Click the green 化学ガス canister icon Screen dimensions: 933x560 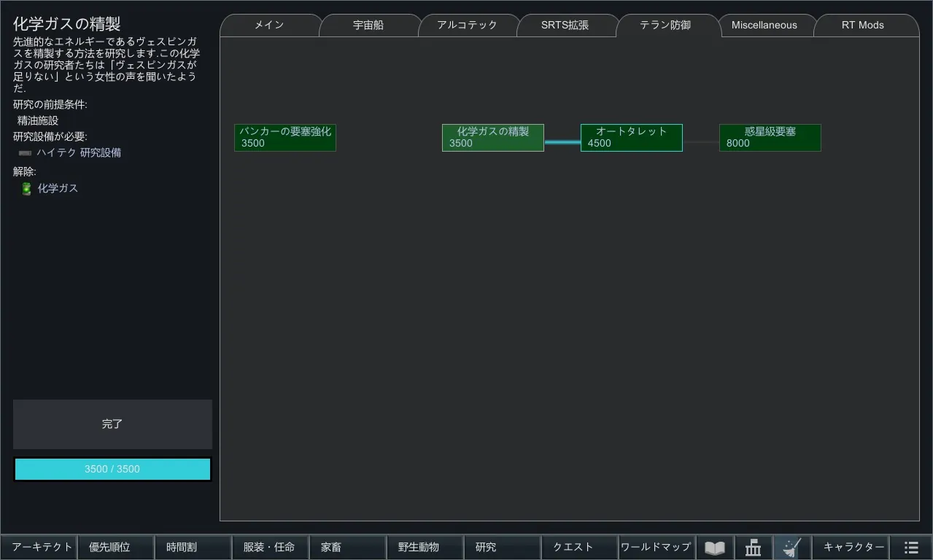click(x=26, y=189)
